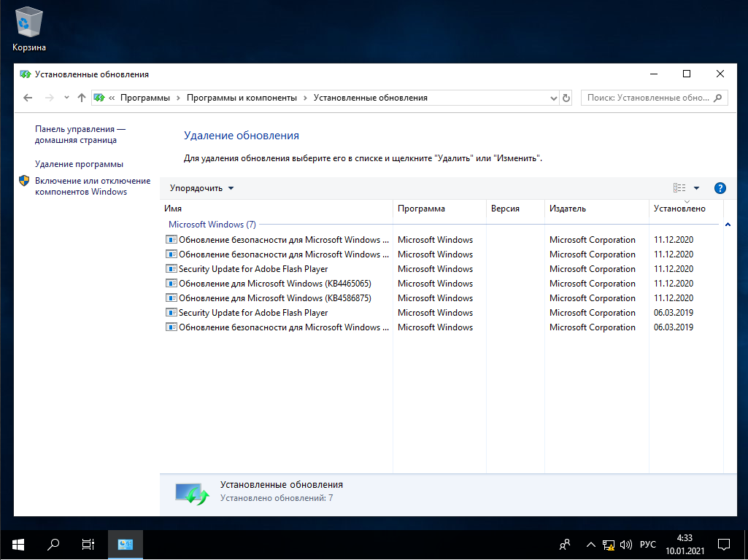The width and height of the screenshot is (748, 560).
Task: Click 'Microsoft Corporation' in the KB4465065 row
Action: click(593, 284)
